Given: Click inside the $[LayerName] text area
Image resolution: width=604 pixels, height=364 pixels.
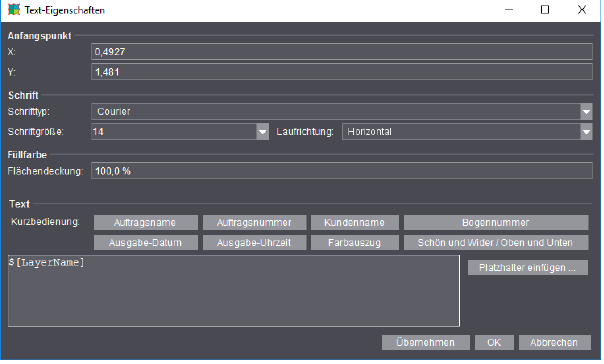Looking at the screenshot, I should point(233,291).
